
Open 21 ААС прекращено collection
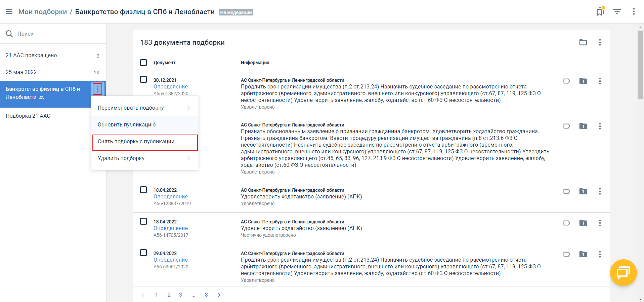click(x=53, y=55)
